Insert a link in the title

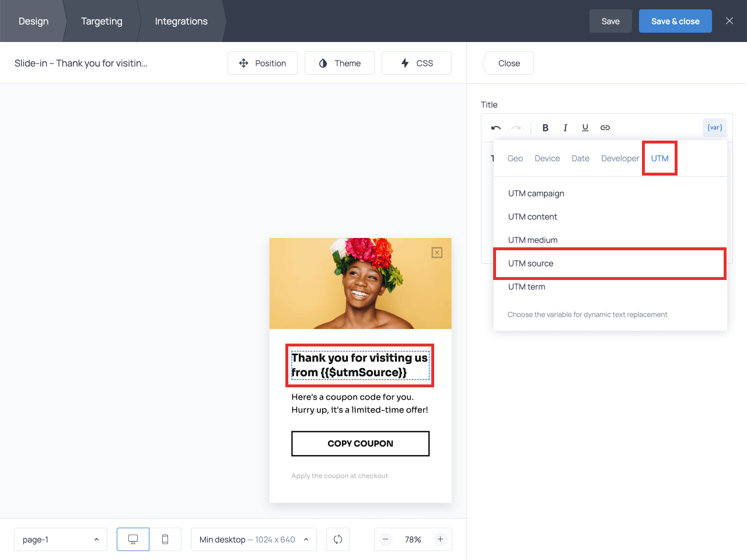[x=605, y=128]
